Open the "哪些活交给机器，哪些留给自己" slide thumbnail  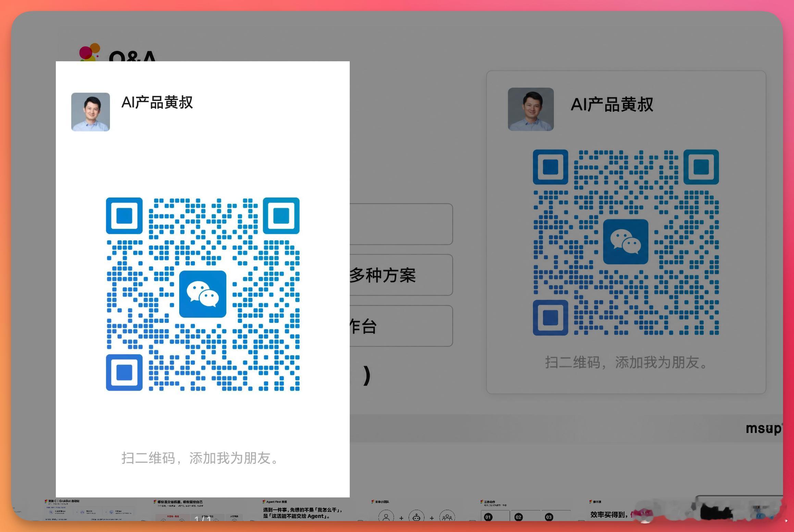coord(198,510)
